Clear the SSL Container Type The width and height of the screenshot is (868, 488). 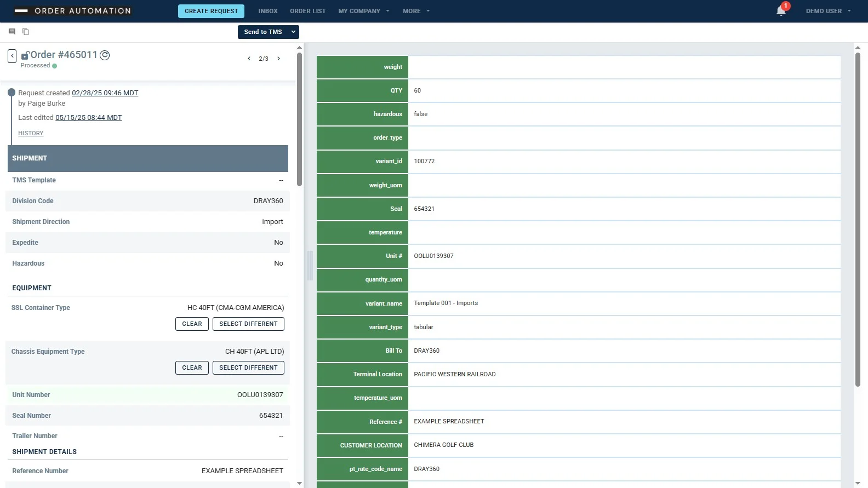(x=192, y=324)
